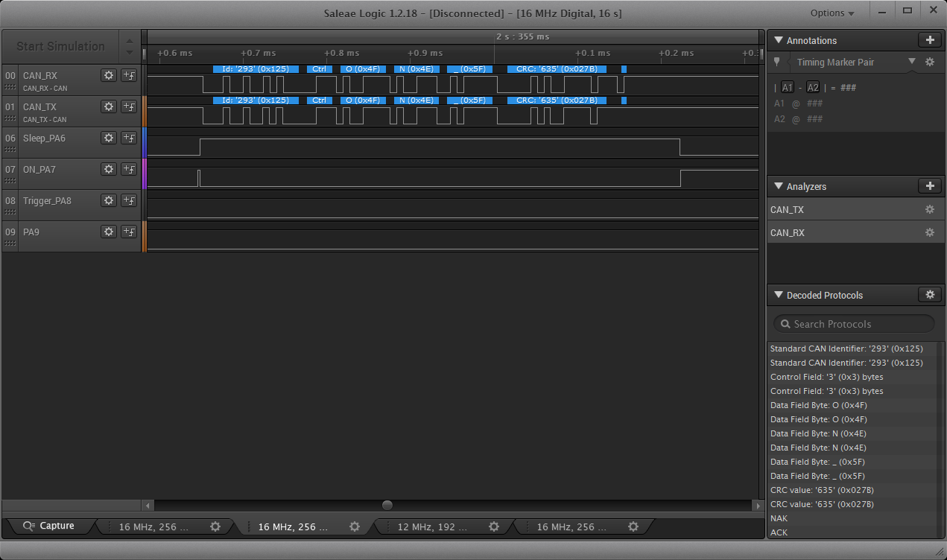Viewport: 947px width, 560px height.
Task: Click the CAN_RX channel name label
Action: pyautogui.click(x=39, y=75)
